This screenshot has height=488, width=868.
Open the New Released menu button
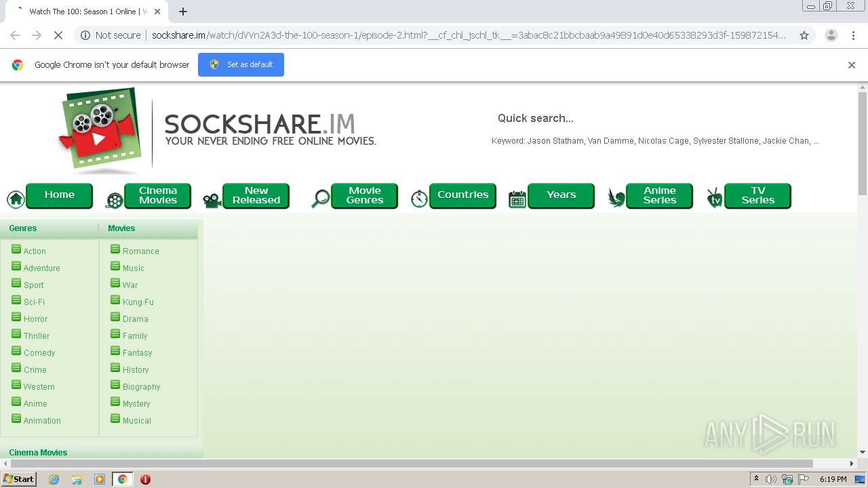[x=256, y=196]
